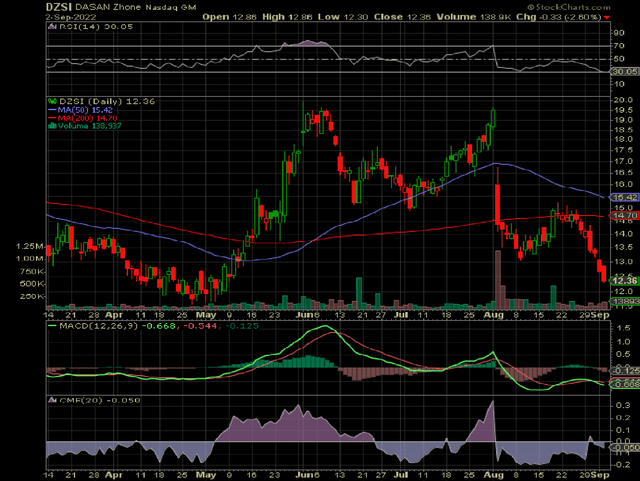
Task: Click the Aug label under the price chart
Action: pyautogui.click(x=493, y=315)
